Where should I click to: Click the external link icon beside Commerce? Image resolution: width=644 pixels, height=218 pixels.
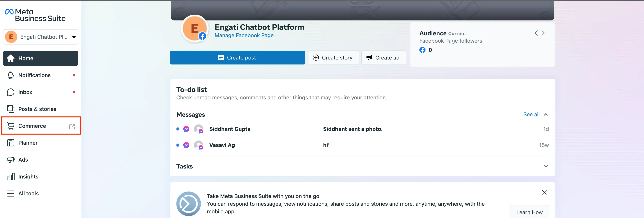[x=72, y=126]
